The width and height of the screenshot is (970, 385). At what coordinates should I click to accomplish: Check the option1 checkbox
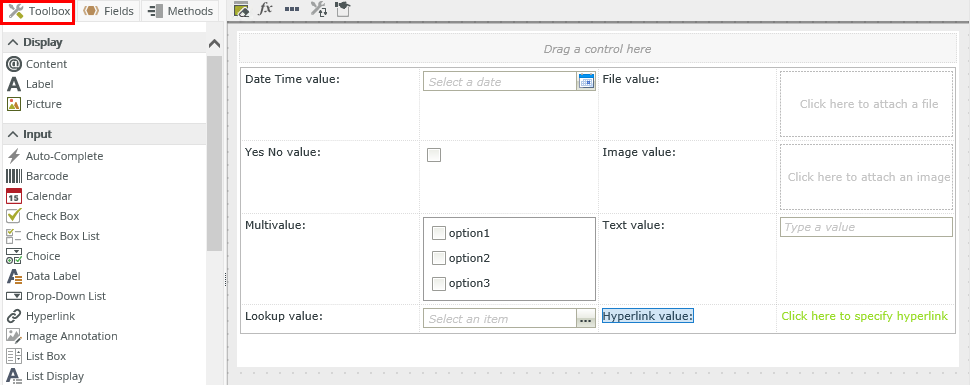click(439, 233)
